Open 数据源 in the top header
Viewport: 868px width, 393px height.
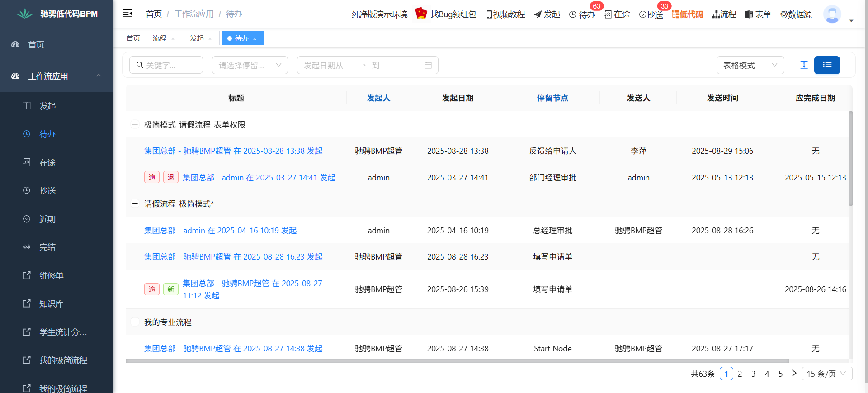point(796,14)
